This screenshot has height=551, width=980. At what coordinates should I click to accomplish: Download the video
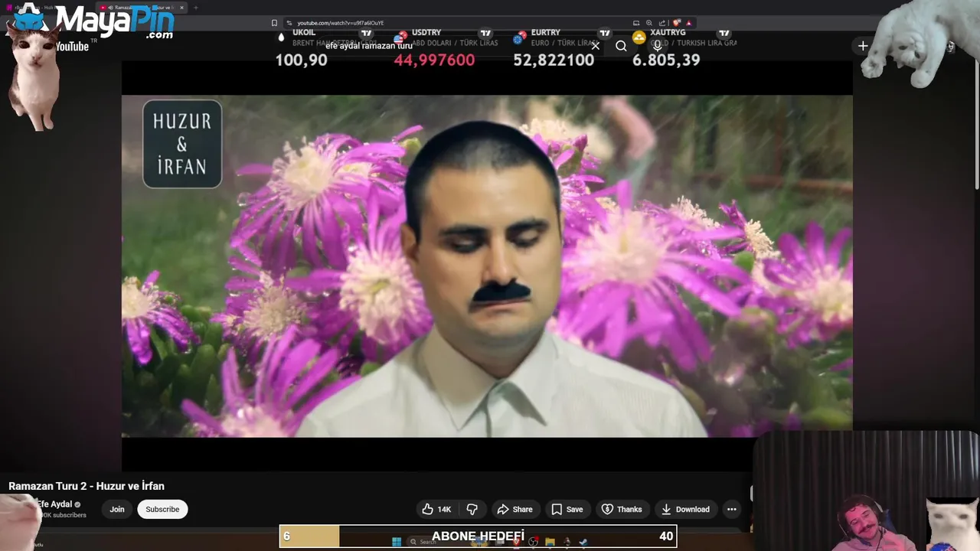tap(685, 509)
